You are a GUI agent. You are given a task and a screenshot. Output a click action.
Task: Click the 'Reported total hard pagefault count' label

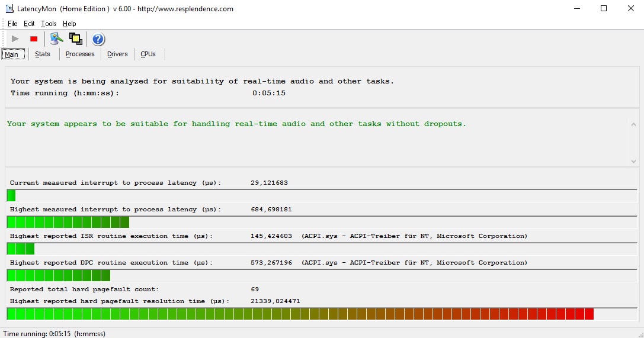point(84,289)
